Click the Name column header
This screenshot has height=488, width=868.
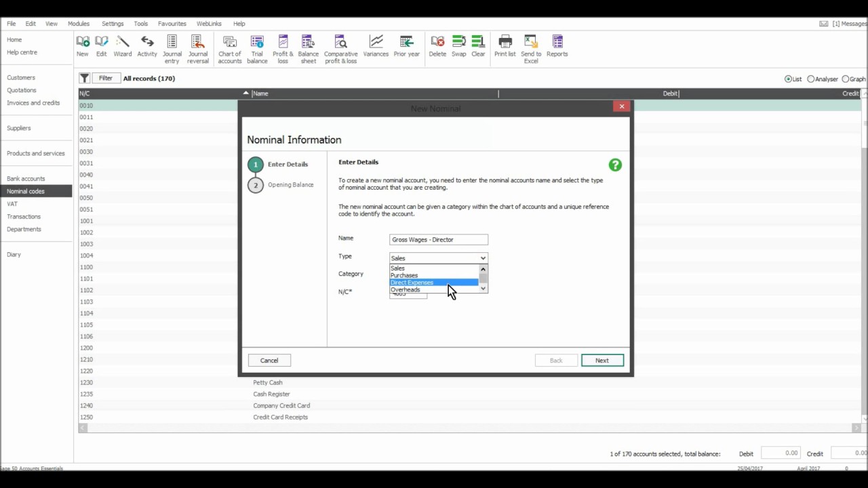pos(375,94)
